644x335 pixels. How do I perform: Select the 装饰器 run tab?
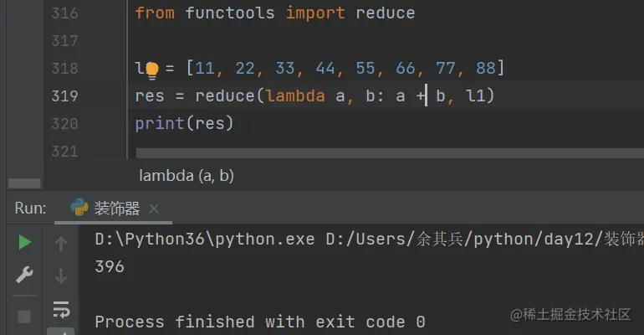(117, 209)
